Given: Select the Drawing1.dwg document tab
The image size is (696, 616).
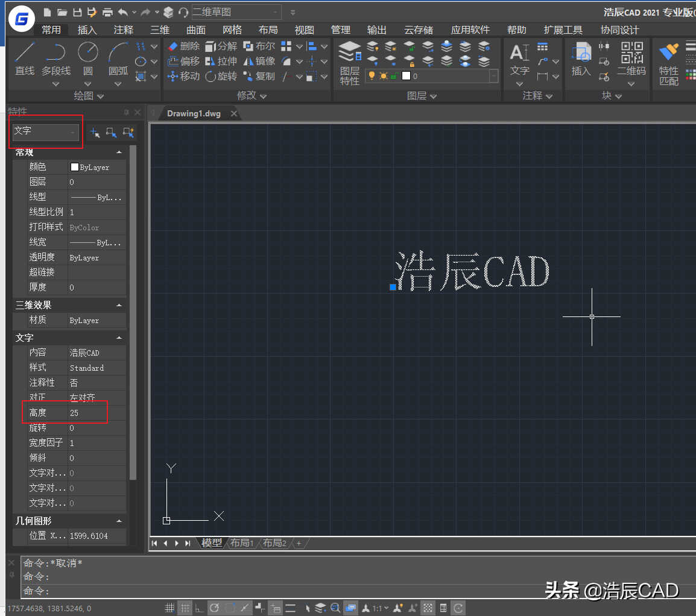Looking at the screenshot, I should (x=194, y=113).
